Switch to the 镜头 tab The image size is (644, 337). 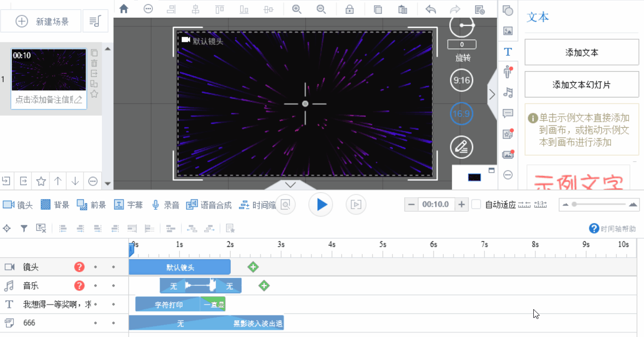tap(18, 205)
